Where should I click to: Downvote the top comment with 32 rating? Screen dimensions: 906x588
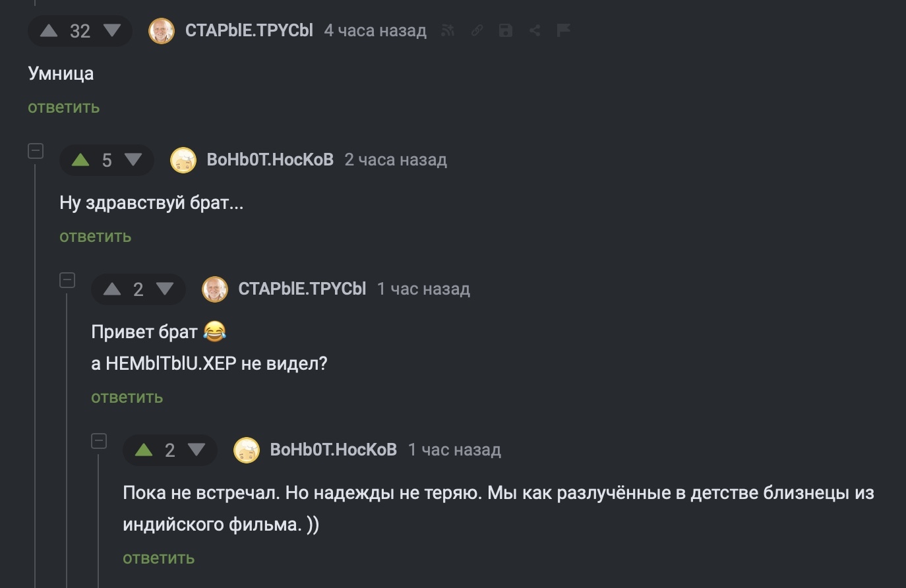[112, 30]
